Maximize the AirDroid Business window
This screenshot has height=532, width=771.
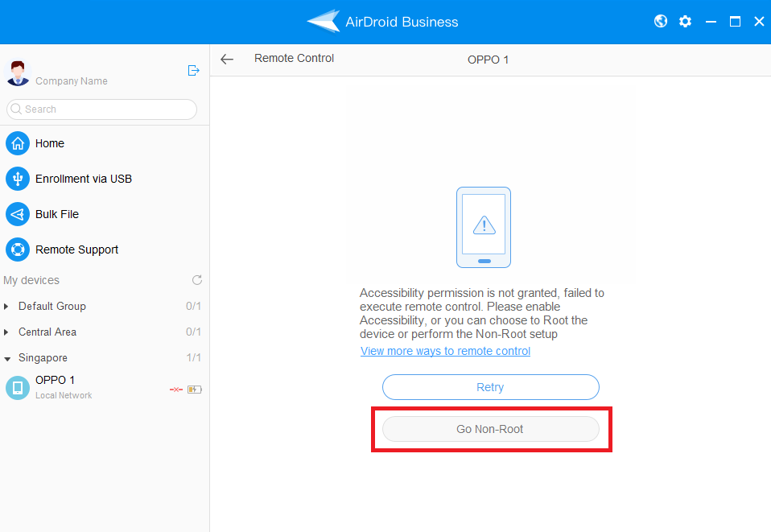[735, 22]
